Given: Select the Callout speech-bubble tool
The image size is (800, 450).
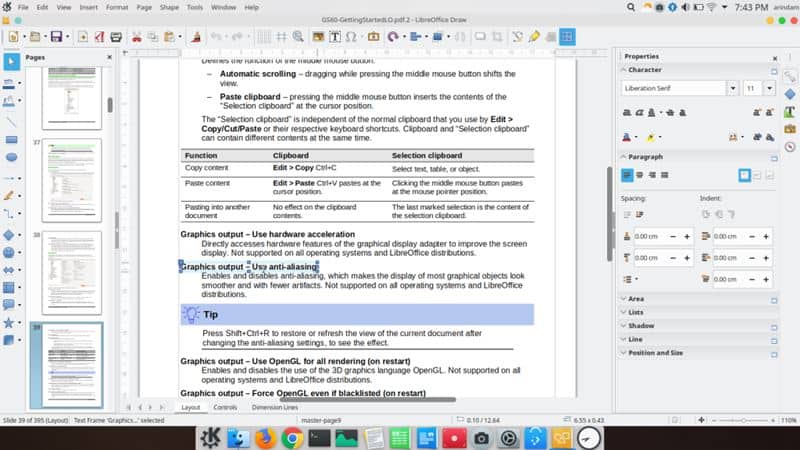Looking at the screenshot, I should [9, 305].
